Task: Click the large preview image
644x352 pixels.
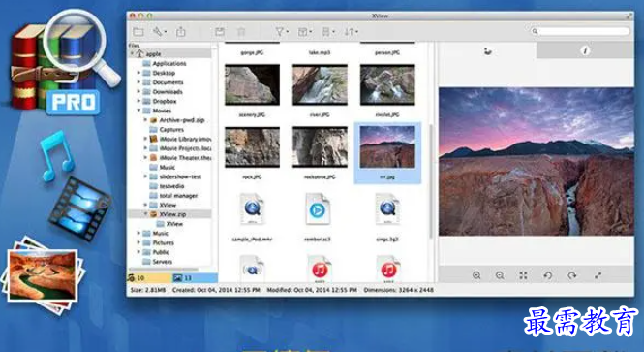Action: (x=536, y=161)
